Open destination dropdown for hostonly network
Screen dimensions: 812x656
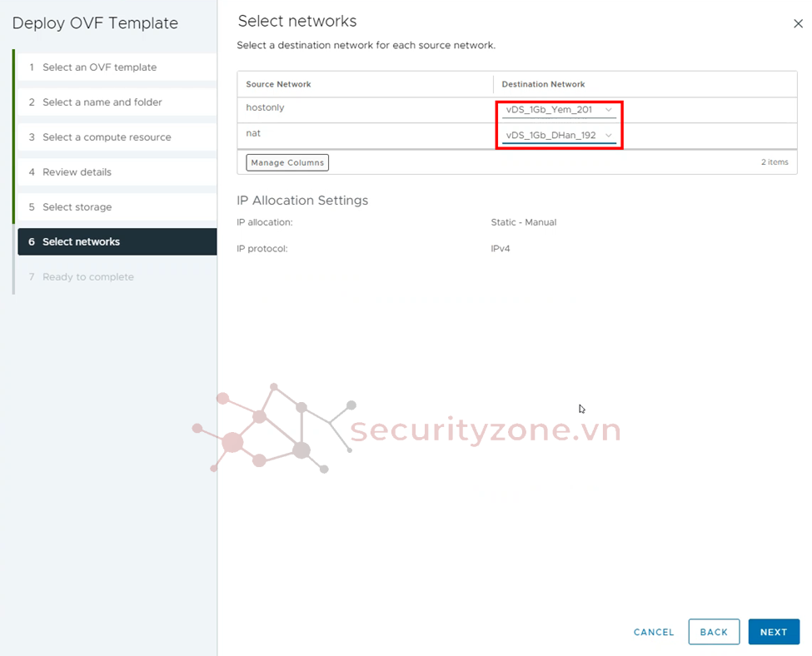point(559,110)
